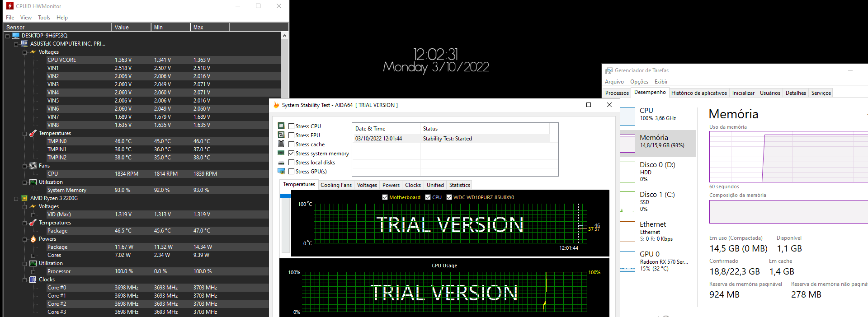The width and height of the screenshot is (868, 317).
Task: Click the percent icon left of Stress FPU
Action: [281, 135]
